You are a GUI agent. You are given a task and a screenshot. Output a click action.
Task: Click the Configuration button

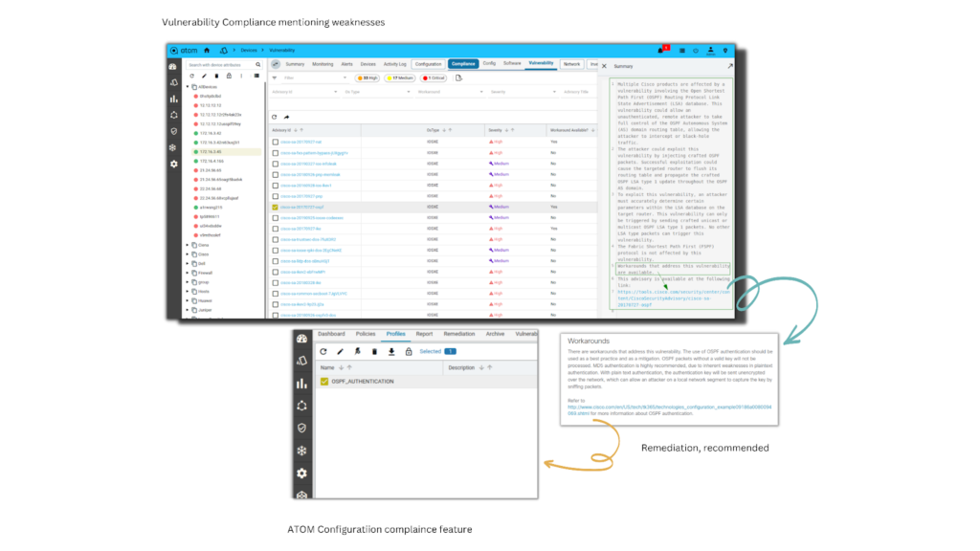(428, 64)
